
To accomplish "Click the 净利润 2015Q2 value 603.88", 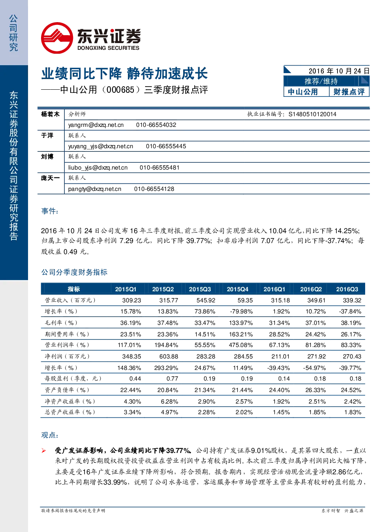I will (x=169, y=357).
